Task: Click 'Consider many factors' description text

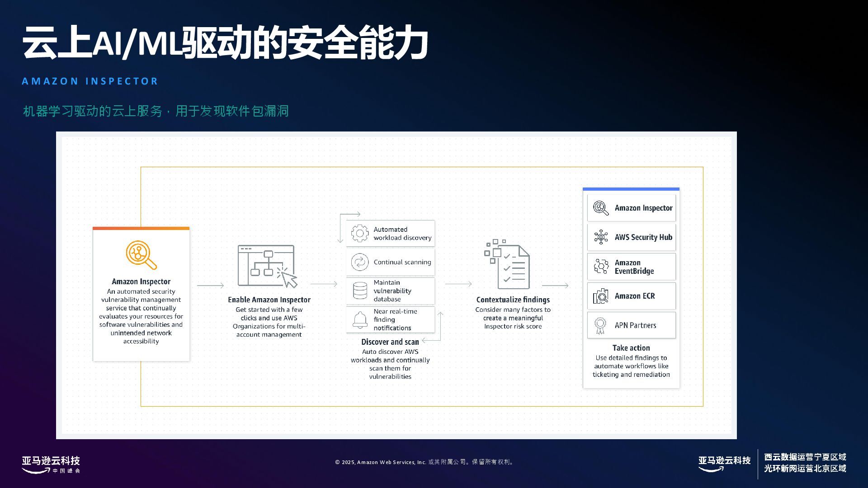Action: coord(513,318)
